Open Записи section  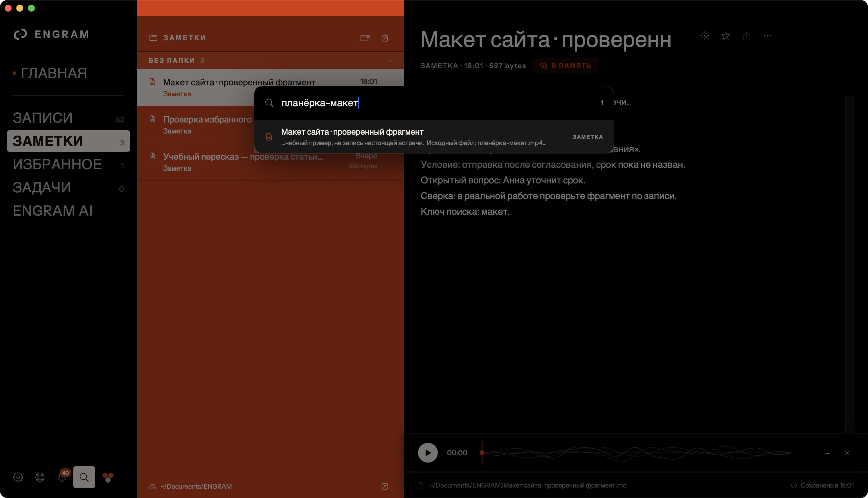pyautogui.click(x=69, y=118)
